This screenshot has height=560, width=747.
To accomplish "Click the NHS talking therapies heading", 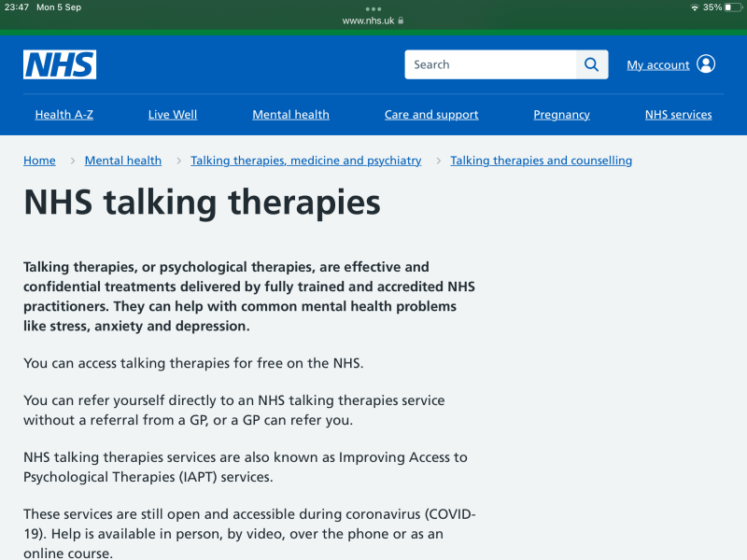I will coord(202,203).
